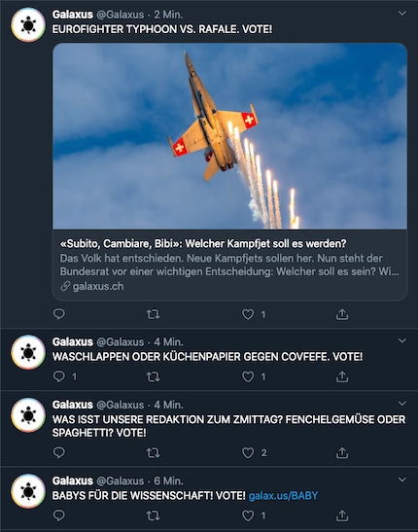Viewport: 418px width, 532px height.
Task: Open the Galaxus avatar on the Babys tweet
Action: 28,491
